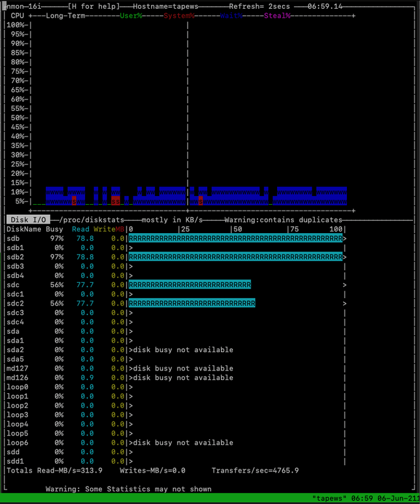Select the sda1 disk name
The width and height of the screenshot is (420, 504).
tap(15, 341)
